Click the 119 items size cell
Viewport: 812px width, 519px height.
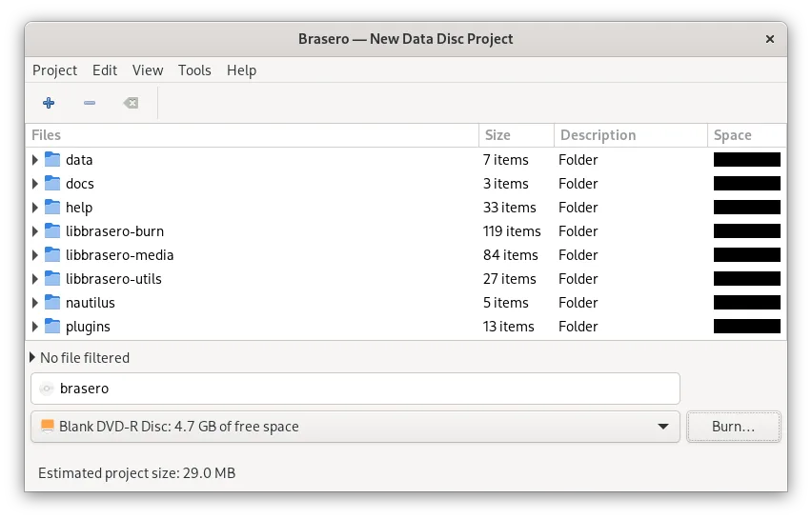click(x=512, y=231)
